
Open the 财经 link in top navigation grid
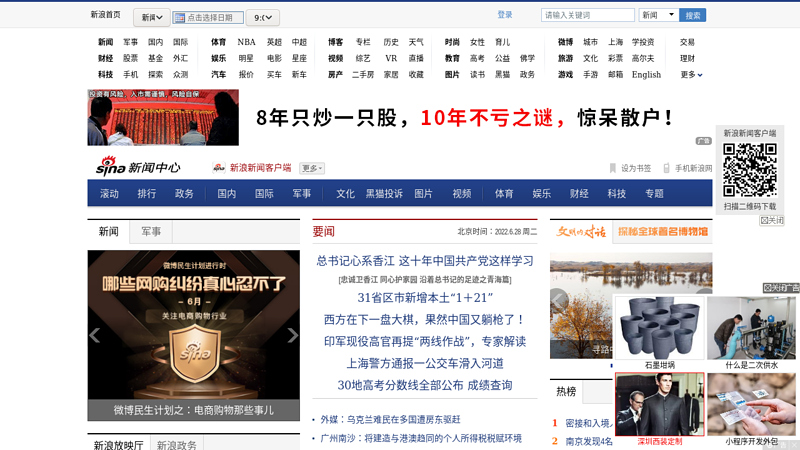tap(106, 58)
